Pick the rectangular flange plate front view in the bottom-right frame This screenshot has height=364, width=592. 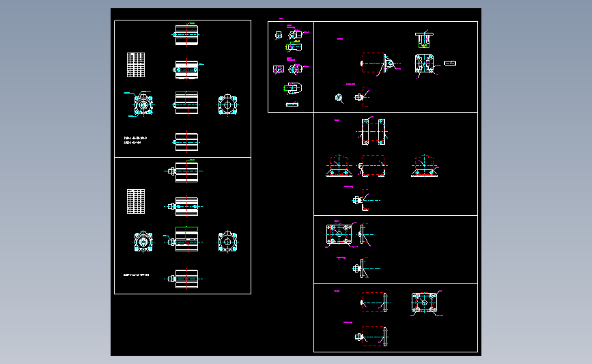[424, 303]
